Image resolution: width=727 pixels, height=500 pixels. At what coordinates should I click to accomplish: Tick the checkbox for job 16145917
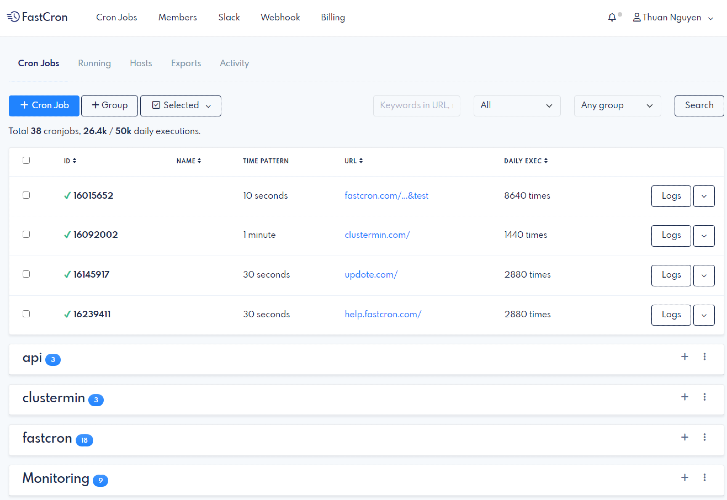(x=26, y=274)
